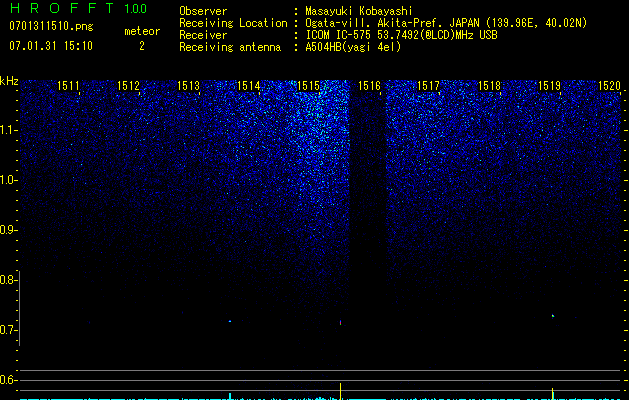The width and height of the screenshot is (629, 400).
Task: Select the filename 0701311510.png
Action: tap(51, 27)
